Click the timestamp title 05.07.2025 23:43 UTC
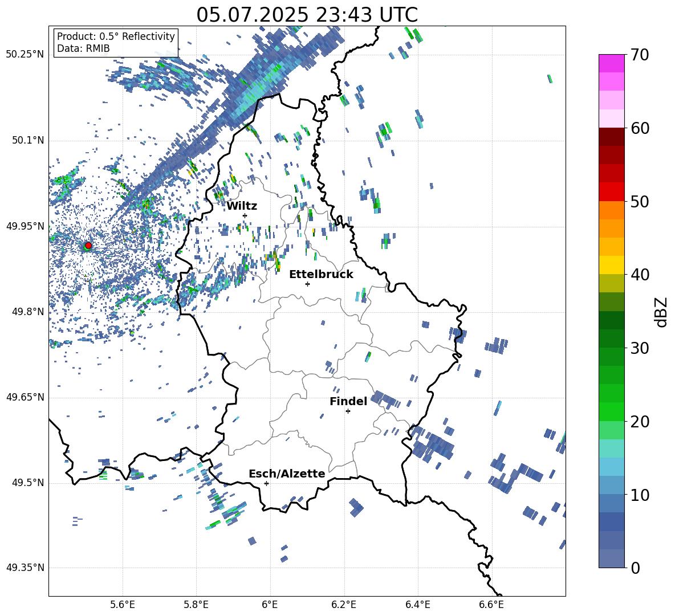 pos(307,14)
